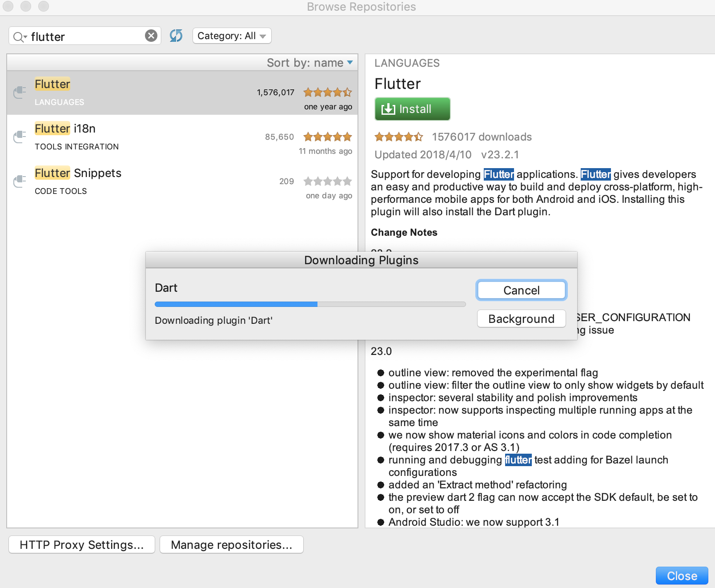Click the Flutter i18n row's star rating

tap(328, 137)
